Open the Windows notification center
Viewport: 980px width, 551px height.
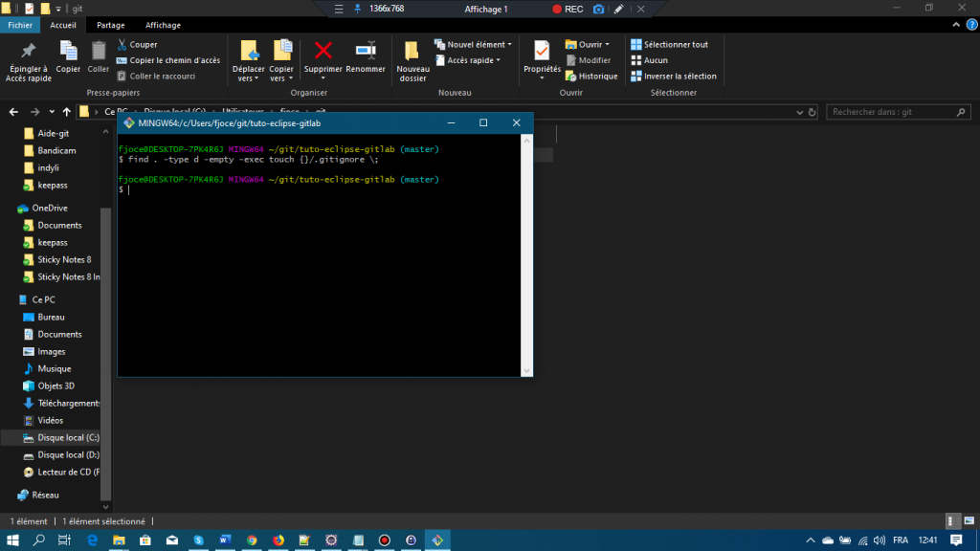(x=956, y=540)
